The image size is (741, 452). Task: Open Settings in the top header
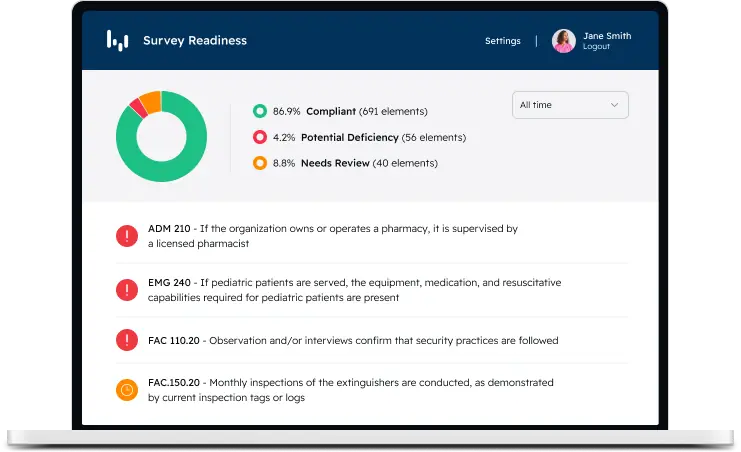point(502,41)
